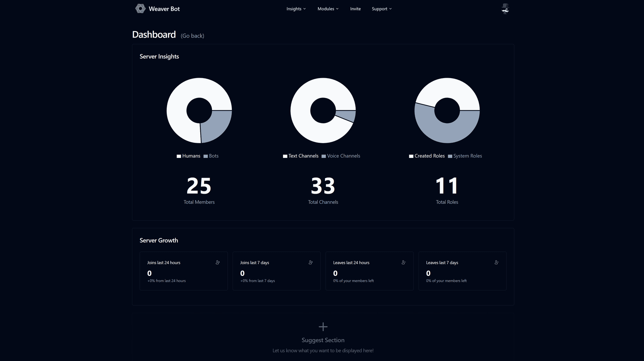Click the Suggest Section prompt
Viewport: 644px width, 361px height.
point(323,340)
